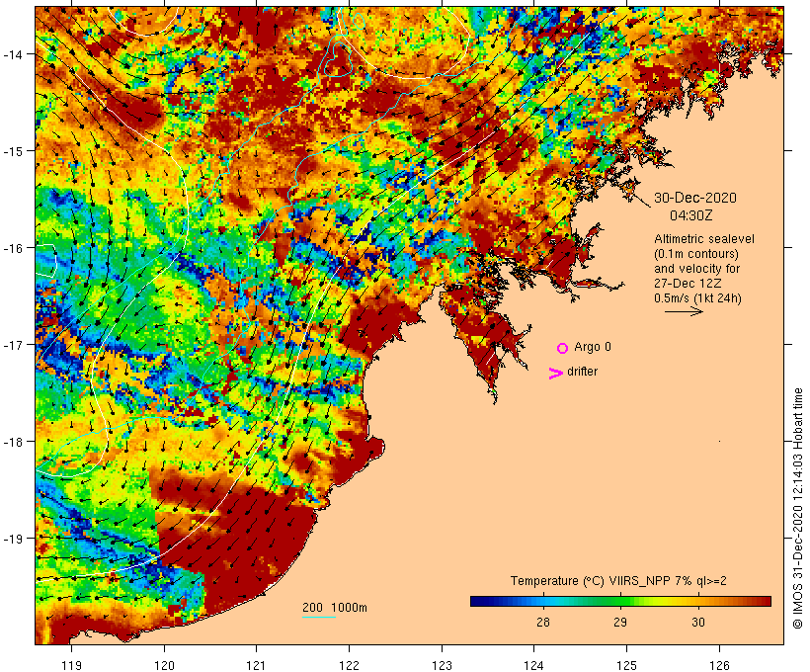810x672 pixels.
Task: Click the '-18' latitude axis label
Action: (12, 442)
